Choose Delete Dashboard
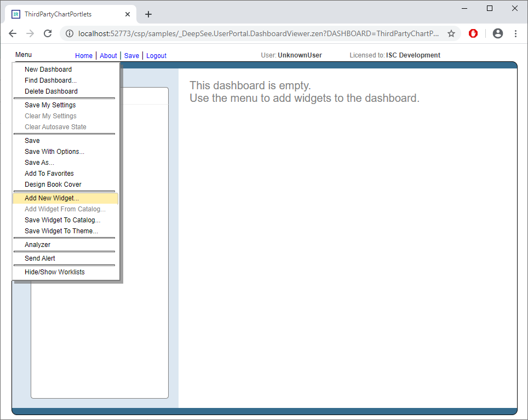 (66, 91)
